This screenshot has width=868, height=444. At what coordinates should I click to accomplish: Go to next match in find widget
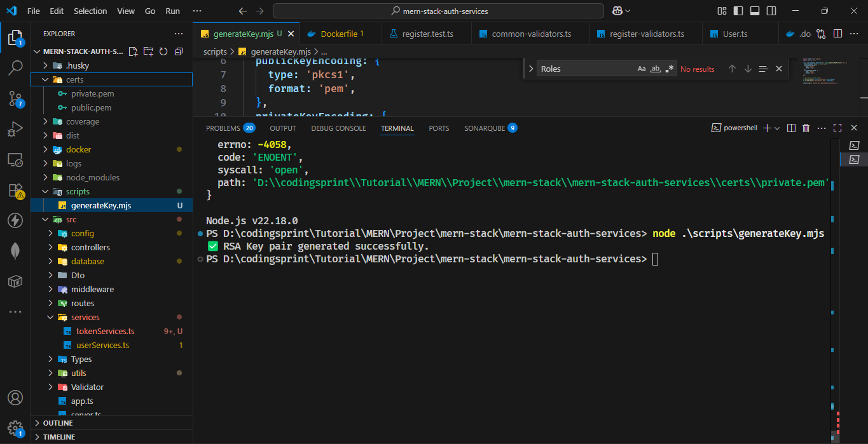click(x=748, y=69)
